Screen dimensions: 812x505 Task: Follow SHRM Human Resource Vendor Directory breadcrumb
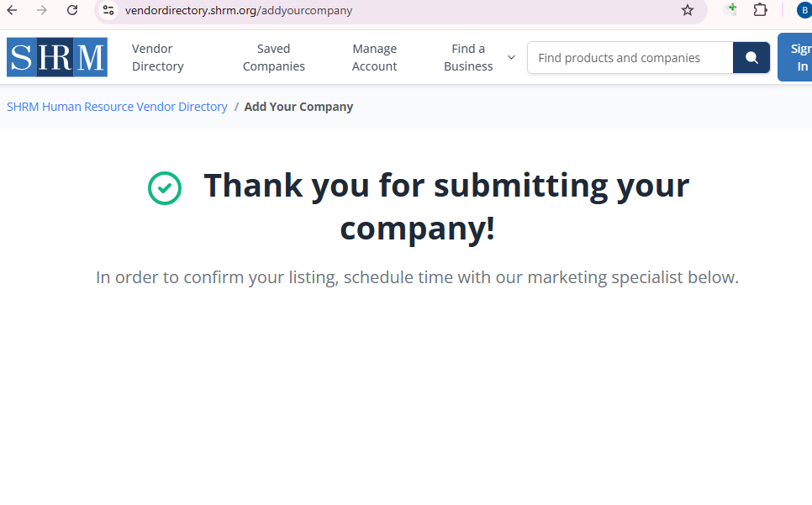[x=117, y=107]
